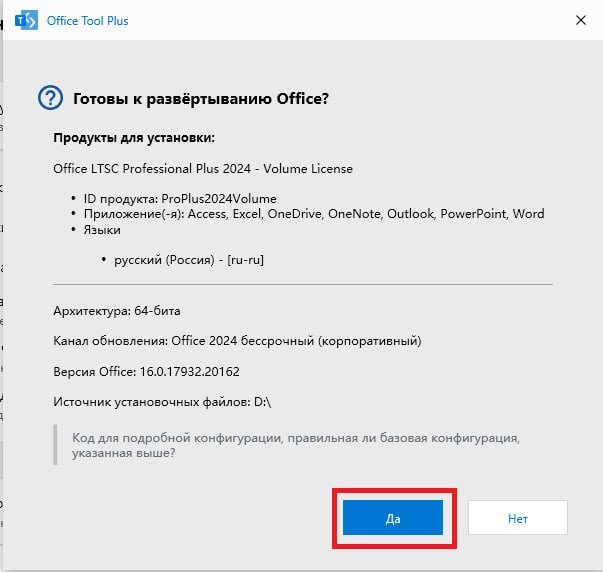This screenshot has width=603, height=572.
Task: Click the Office Tool Plus app logo
Action: click(x=26, y=20)
